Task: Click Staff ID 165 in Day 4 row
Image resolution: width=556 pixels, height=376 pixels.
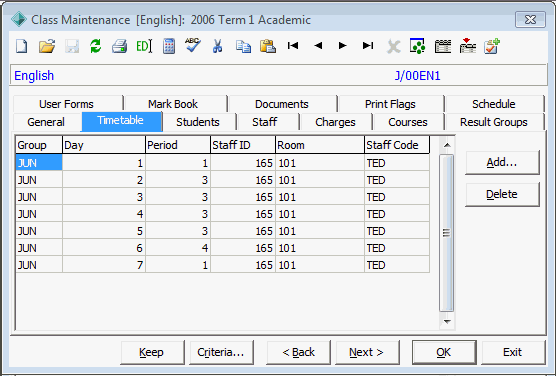Action: click(243, 214)
